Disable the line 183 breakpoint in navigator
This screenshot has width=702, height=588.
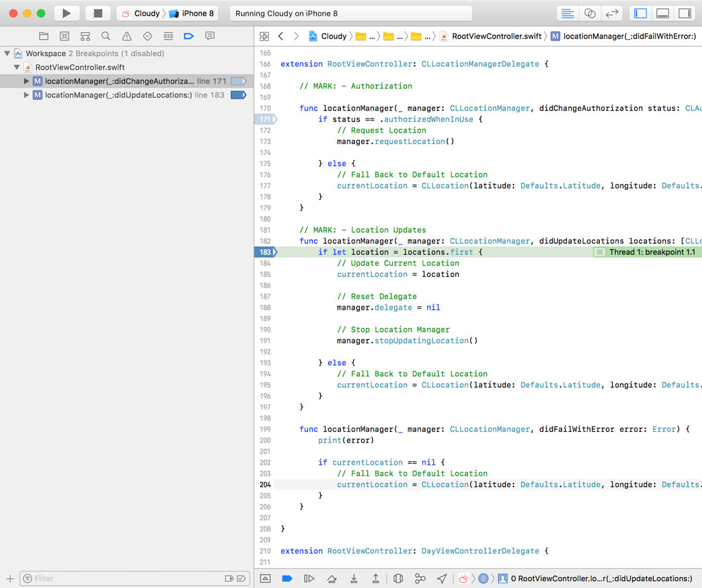pyautogui.click(x=238, y=95)
